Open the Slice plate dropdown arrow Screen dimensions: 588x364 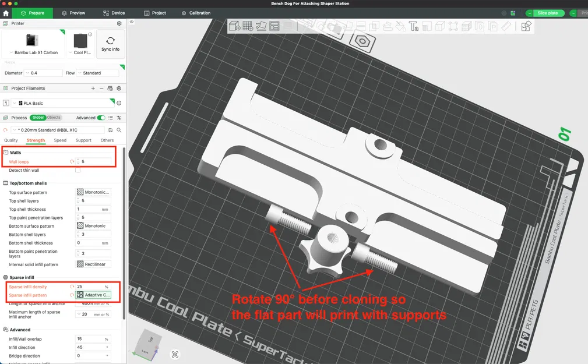pos(529,13)
